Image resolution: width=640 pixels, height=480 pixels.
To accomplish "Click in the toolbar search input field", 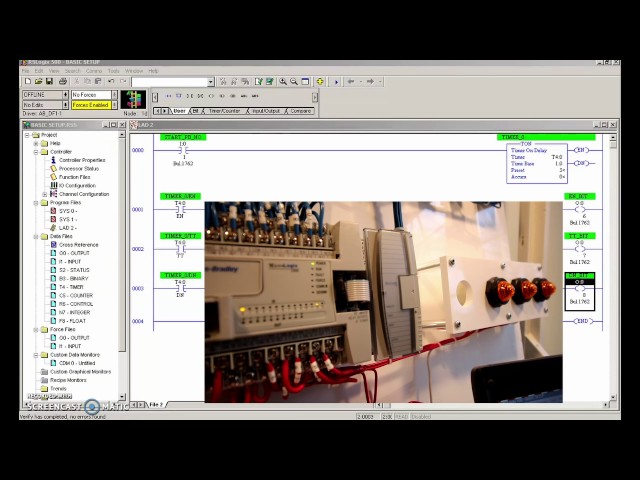I will point(169,82).
